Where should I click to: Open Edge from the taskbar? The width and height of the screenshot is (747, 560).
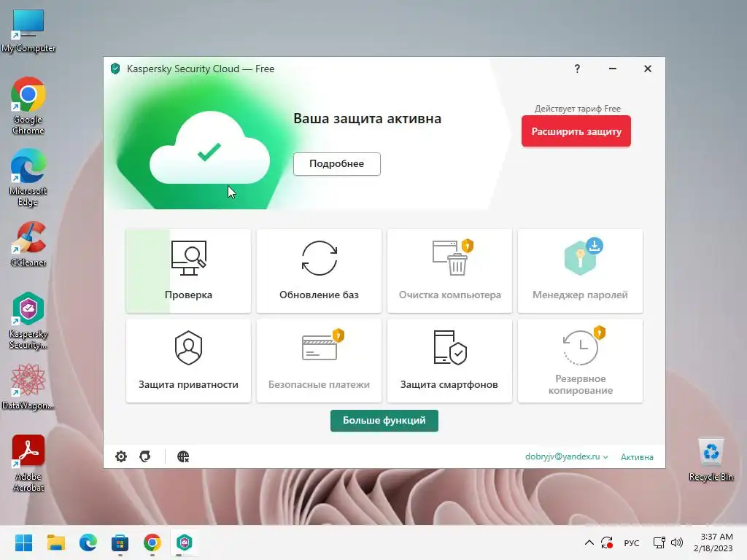(88, 542)
